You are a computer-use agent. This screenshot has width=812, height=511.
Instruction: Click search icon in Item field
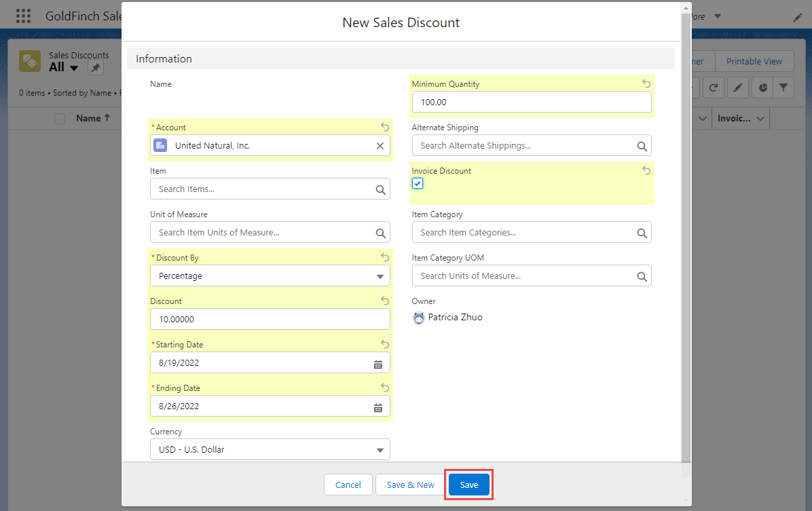click(x=381, y=189)
